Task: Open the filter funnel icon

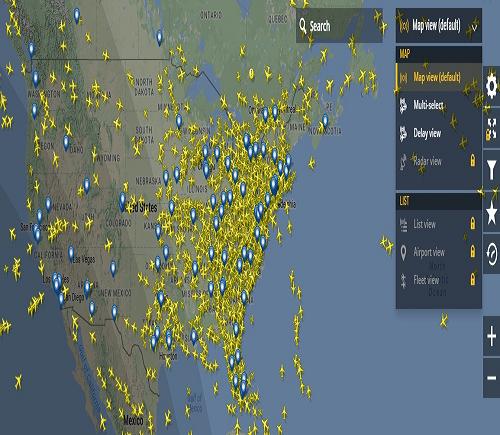Action: pyautogui.click(x=491, y=170)
